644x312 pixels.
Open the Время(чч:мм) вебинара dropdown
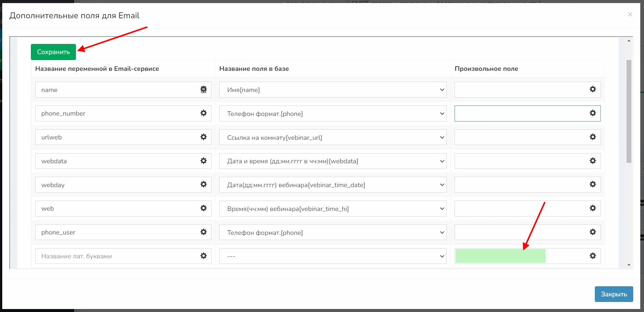click(332, 209)
